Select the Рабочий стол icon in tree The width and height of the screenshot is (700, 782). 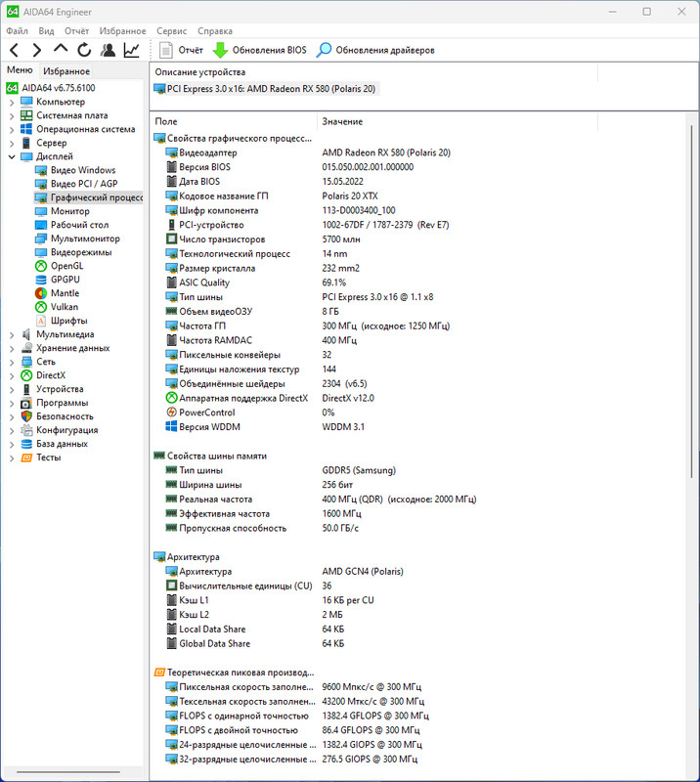41,225
